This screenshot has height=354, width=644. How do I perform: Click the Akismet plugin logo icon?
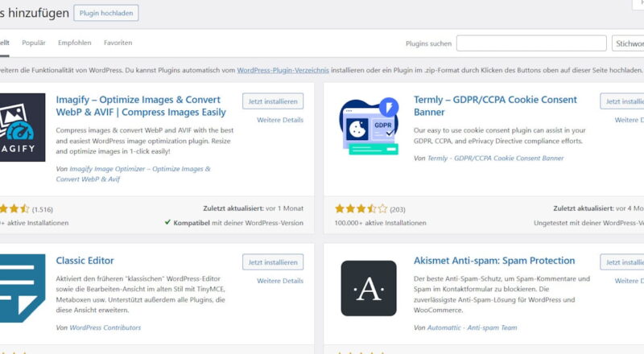369,288
